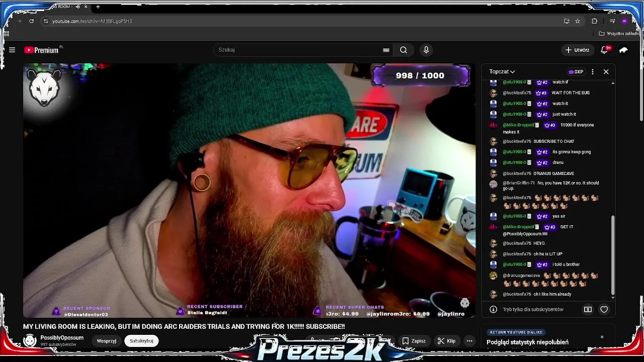
Task: Click the 998 / 1000 subscriber goal counter
Action: point(420,75)
